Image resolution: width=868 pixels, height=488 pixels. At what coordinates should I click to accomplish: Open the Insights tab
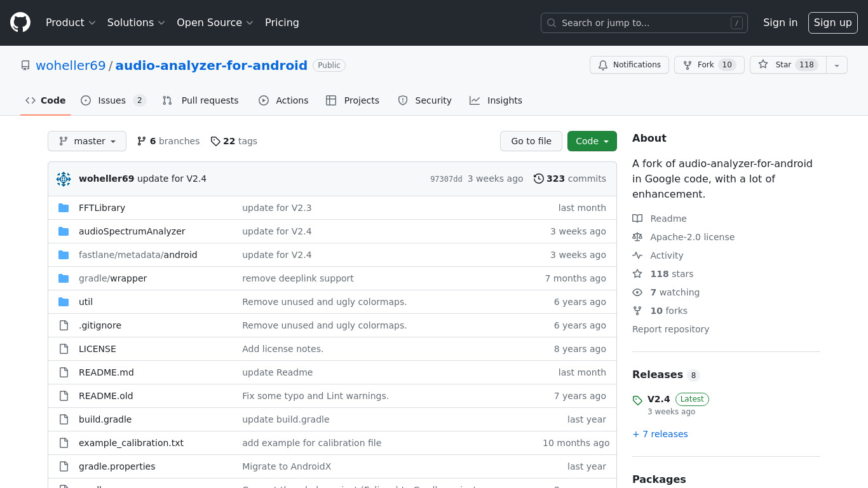[496, 100]
